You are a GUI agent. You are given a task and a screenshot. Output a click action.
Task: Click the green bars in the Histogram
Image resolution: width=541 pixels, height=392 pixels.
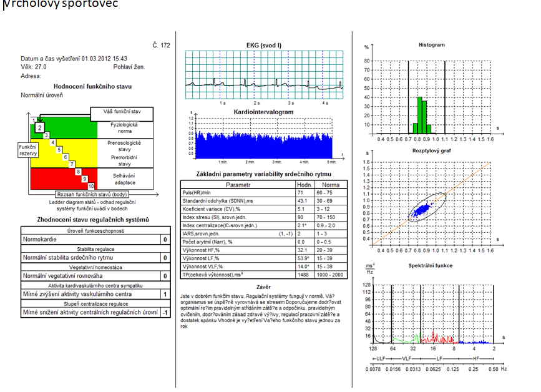click(422, 116)
